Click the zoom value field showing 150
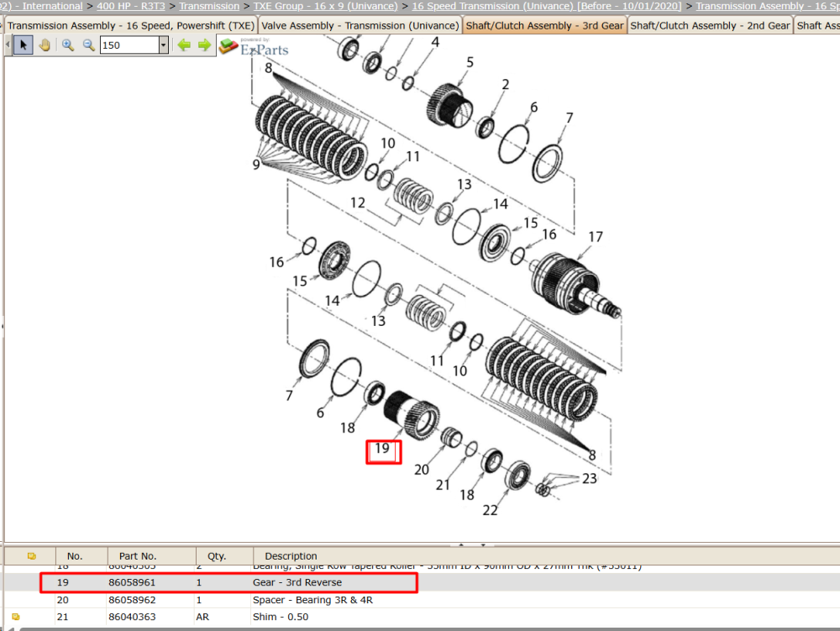This screenshot has height=631, width=840. pyautogui.click(x=129, y=45)
